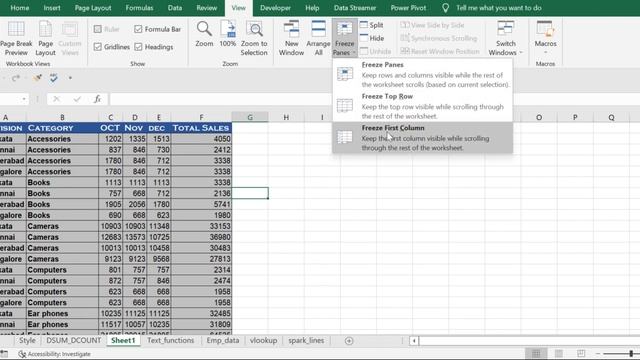The image size is (640, 360).
Task: Set zoom to 100%
Action: click(x=228, y=34)
